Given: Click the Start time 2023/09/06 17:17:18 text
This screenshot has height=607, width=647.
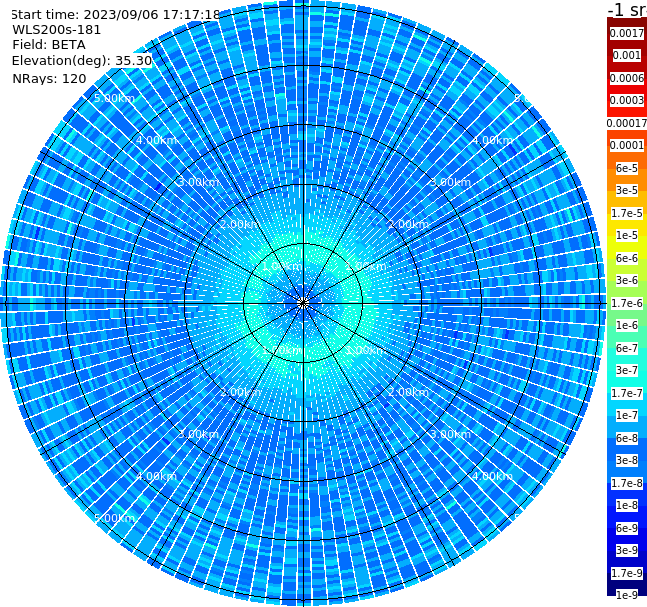Looking at the screenshot, I should point(115,14).
